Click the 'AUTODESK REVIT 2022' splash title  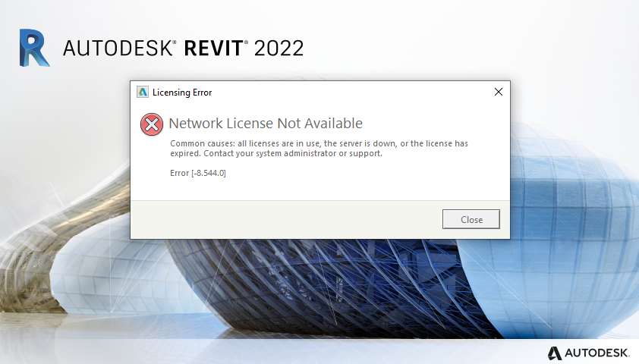coord(183,49)
